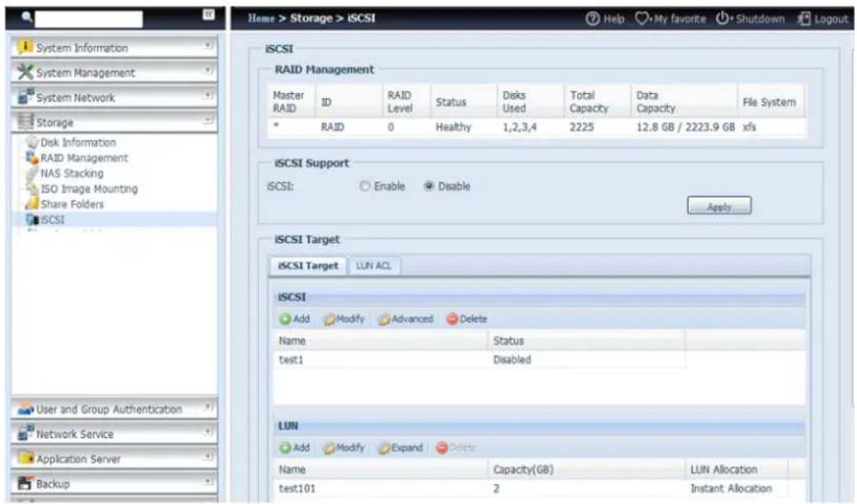Modify the selected iSCSI target
The height and width of the screenshot is (504, 857).
click(344, 319)
